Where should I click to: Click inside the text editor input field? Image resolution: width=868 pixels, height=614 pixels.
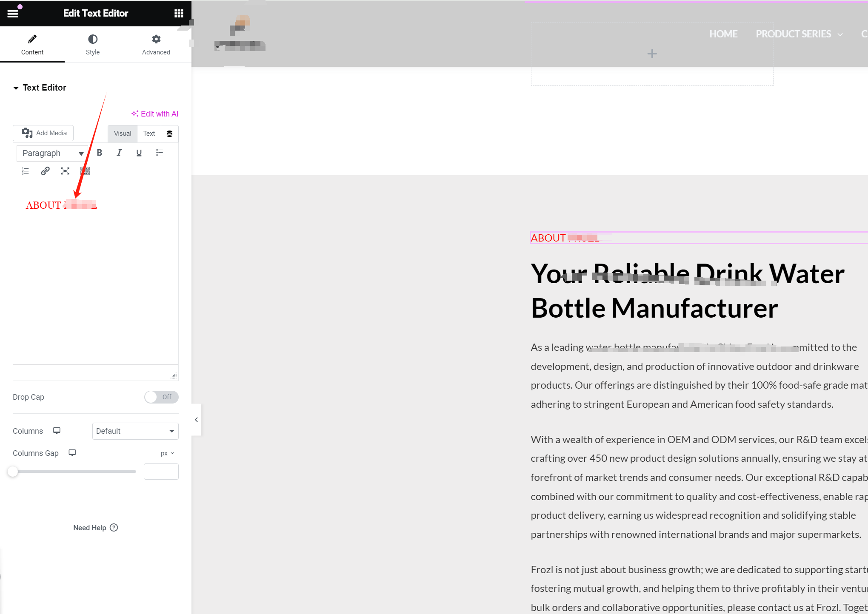96,279
